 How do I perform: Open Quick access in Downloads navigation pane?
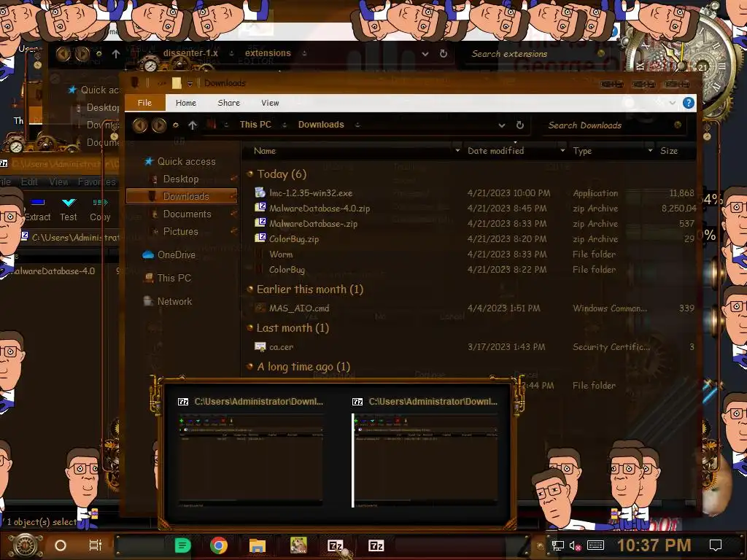click(x=186, y=161)
